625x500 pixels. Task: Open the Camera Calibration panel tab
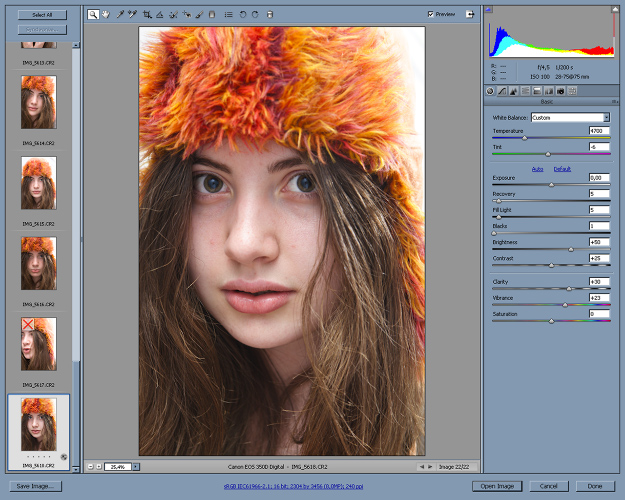560,90
